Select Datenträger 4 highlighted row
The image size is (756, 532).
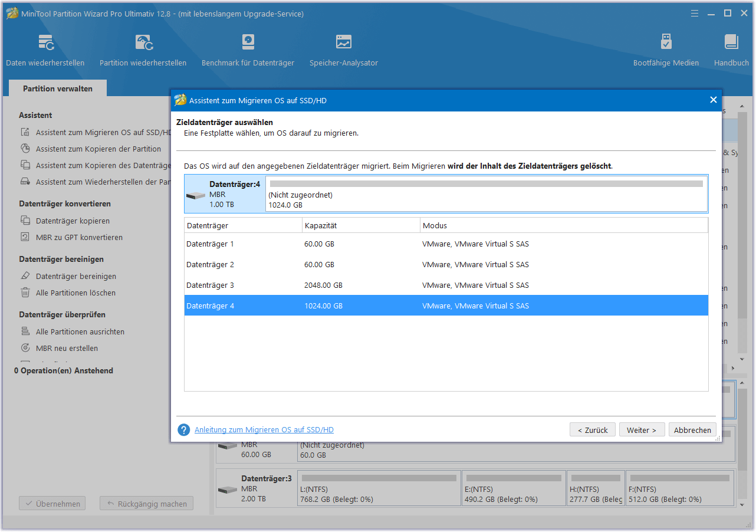(x=446, y=306)
